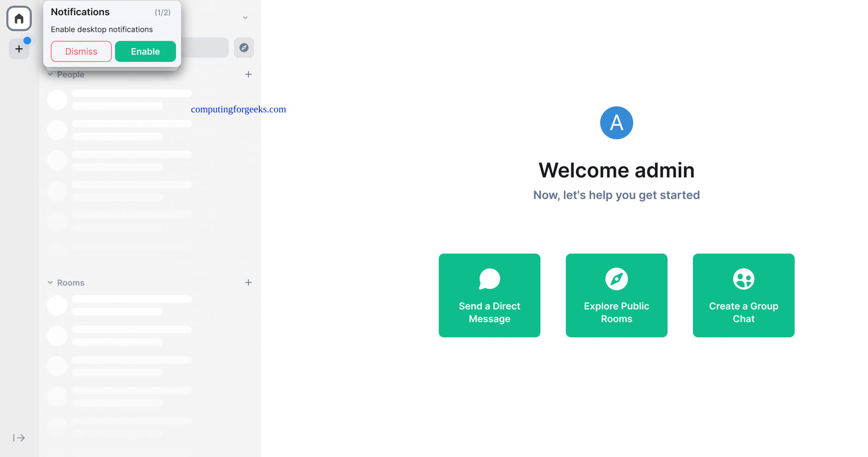868x457 pixels.
Task: Click the chat bubble icon on the message card
Action: (489, 279)
